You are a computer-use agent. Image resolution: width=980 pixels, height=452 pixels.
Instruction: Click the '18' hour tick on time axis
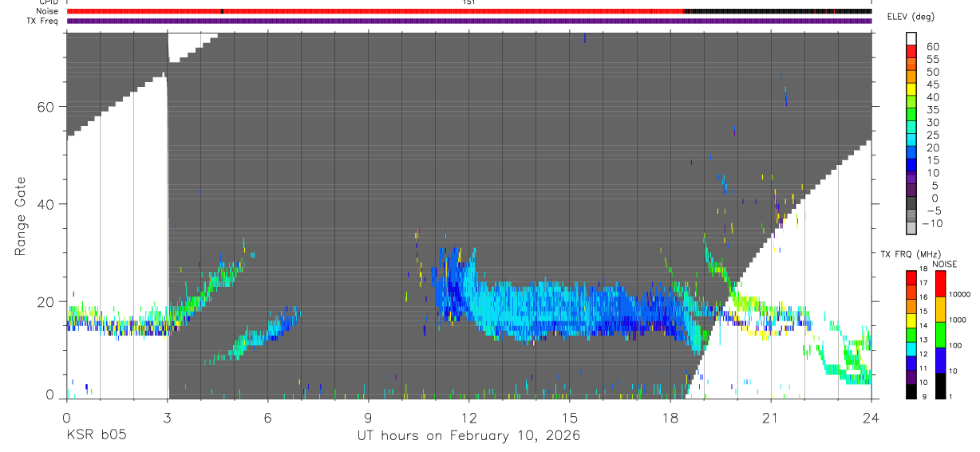coord(670,417)
